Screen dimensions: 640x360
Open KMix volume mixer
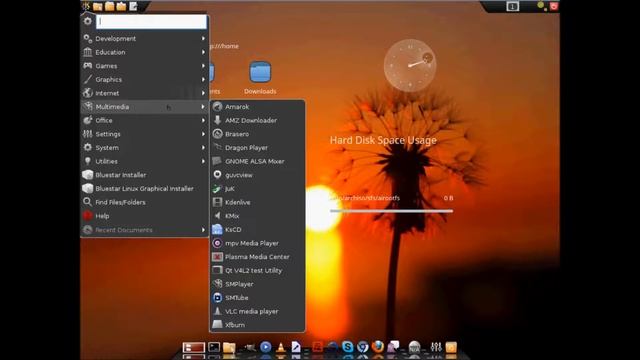coord(257,216)
